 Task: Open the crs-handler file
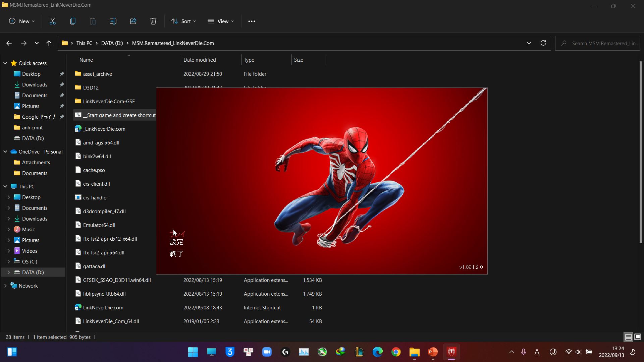coord(96,197)
